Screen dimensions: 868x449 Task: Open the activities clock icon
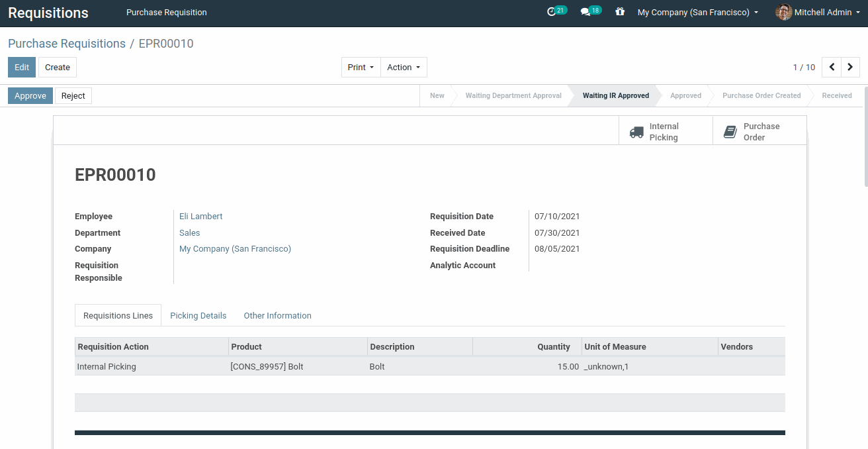(552, 12)
